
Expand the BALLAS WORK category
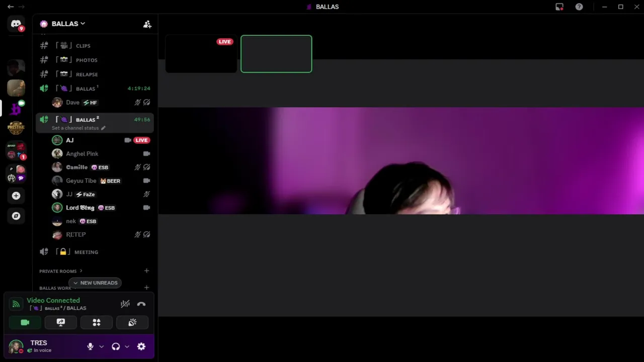[57, 288]
